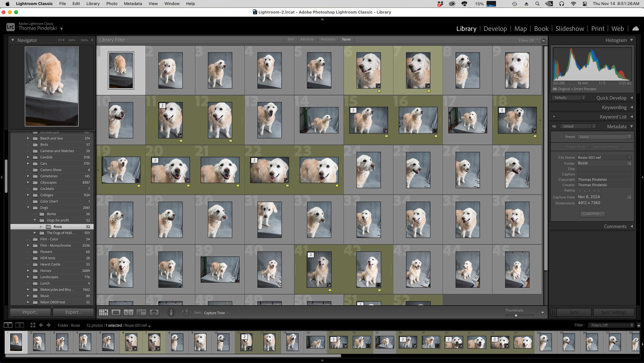Click the Title metadata field
This screenshot has width=644, height=363.
(604, 169)
